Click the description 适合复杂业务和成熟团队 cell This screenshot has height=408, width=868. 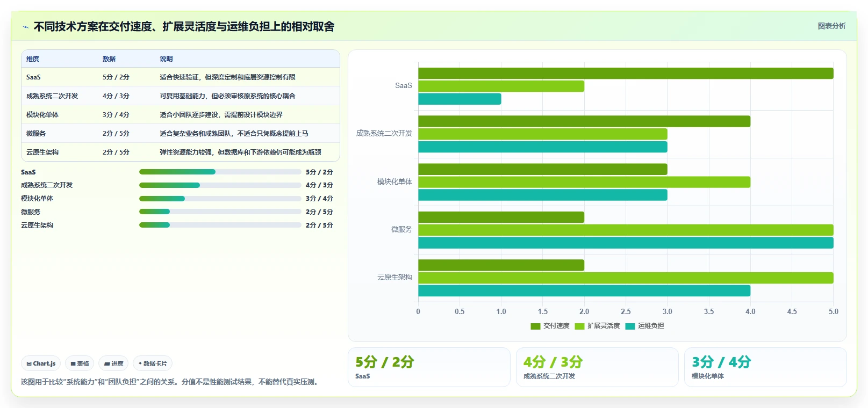(234, 134)
